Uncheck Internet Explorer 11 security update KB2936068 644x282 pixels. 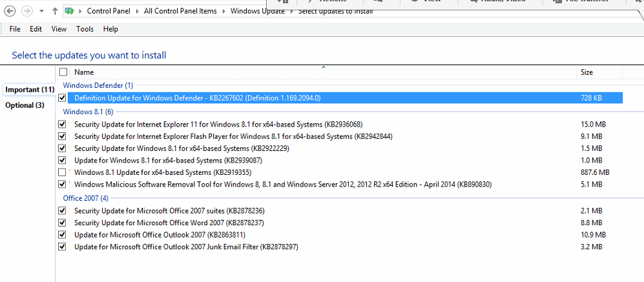[x=63, y=124]
